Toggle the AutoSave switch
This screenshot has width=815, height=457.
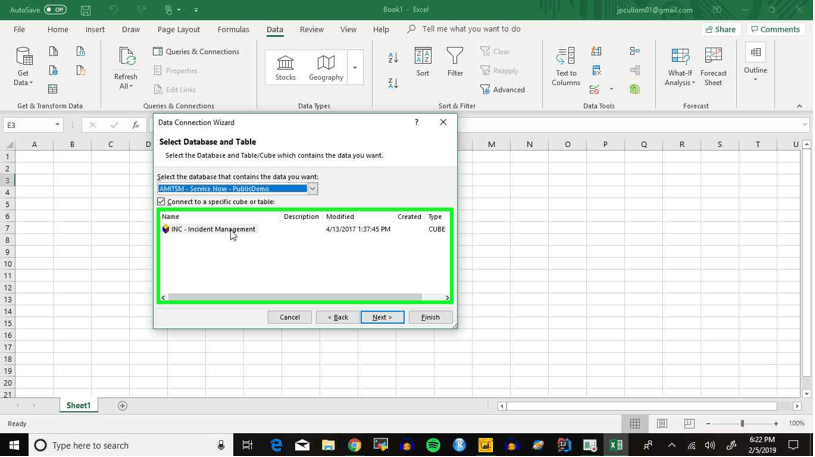pyautogui.click(x=55, y=10)
